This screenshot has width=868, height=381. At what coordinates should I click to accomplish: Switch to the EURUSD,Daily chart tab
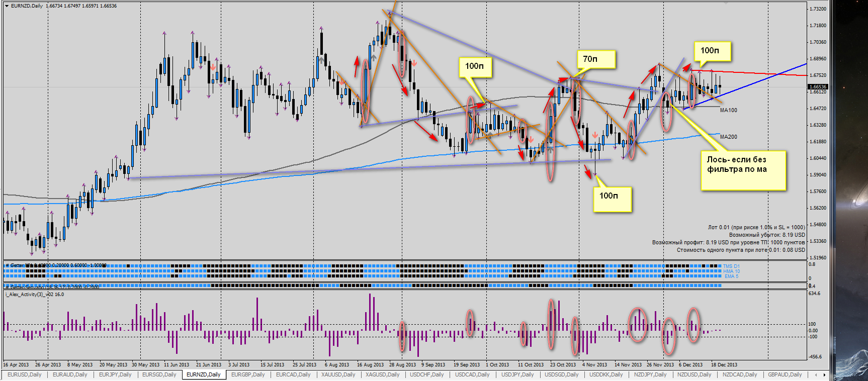[x=24, y=374]
